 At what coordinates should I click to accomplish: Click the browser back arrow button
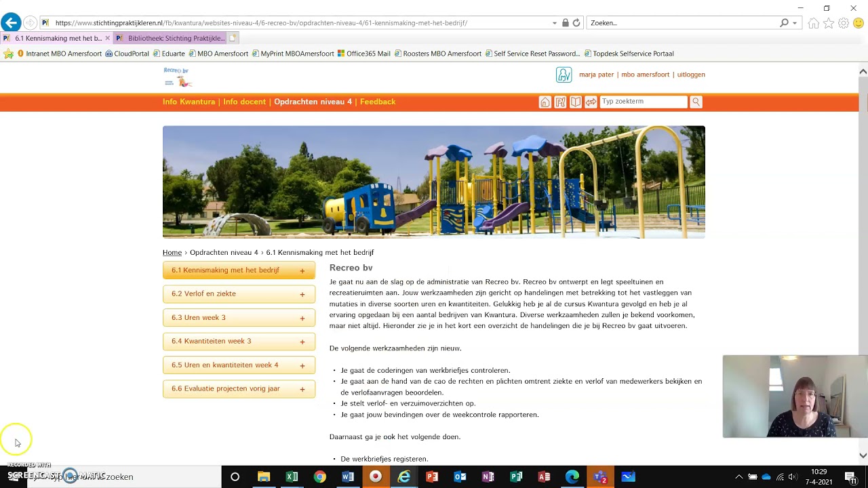coord(11,23)
